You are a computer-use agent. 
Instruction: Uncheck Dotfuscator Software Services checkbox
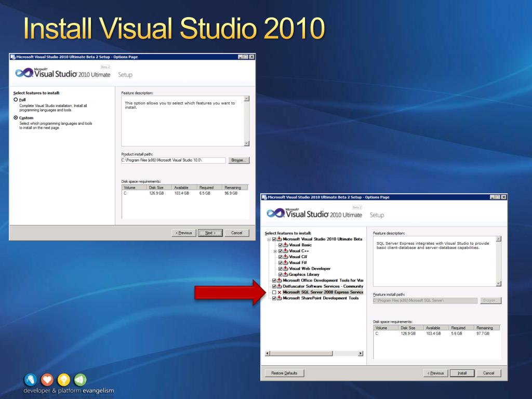[x=274, y=286]
